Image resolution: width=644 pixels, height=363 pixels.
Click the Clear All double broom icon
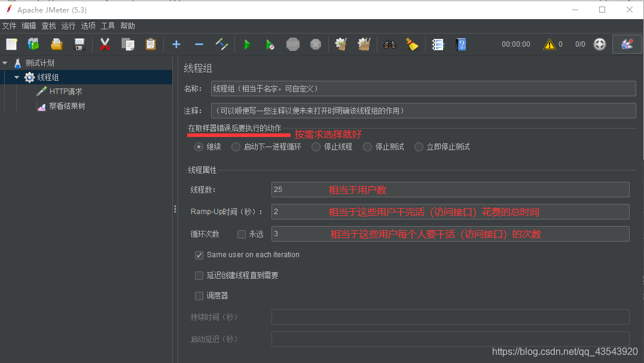tap(364, 44)
